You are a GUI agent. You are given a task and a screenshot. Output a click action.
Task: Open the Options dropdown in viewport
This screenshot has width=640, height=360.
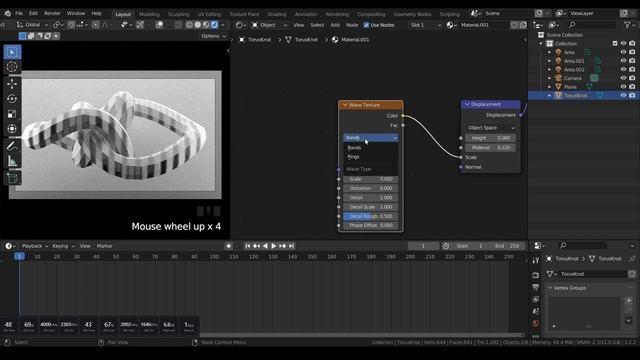tap(213, 36)
